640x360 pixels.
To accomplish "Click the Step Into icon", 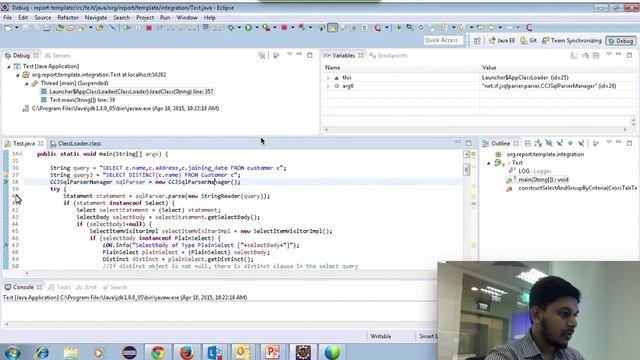I will click(x=171, y=28).
